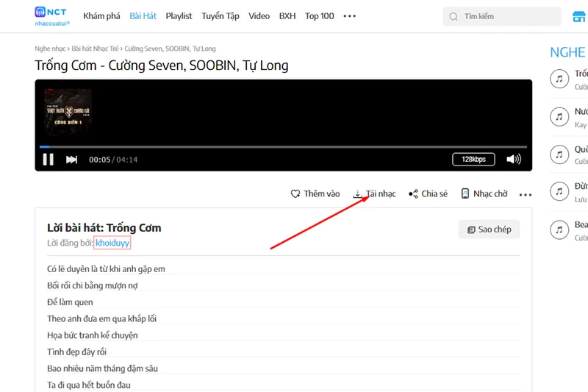
Task: Open the 128kbps quality selector
Action: [x=473, y=160]
